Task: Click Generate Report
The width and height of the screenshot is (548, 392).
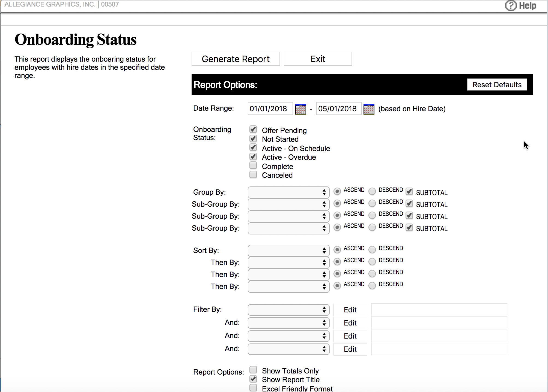Action: pyautogui.click(x=235, y=59)
